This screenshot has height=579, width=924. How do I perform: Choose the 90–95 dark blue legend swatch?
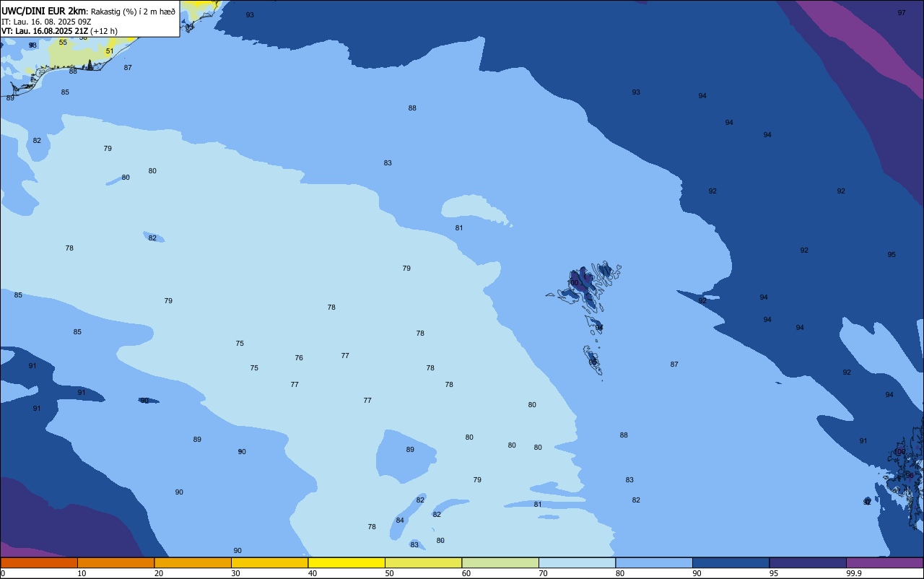point(731,562)
